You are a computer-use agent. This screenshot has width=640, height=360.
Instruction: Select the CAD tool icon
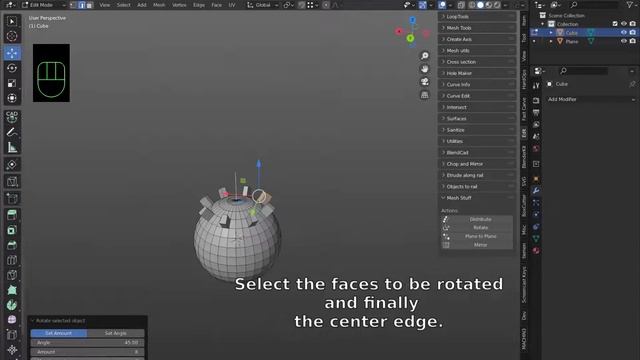click(x=12, y=117)
